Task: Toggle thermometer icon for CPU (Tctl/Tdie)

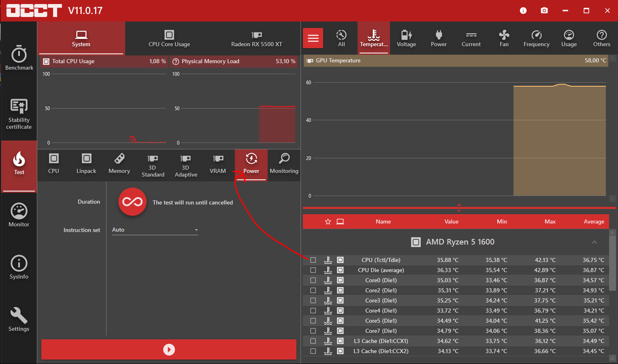Action: coord(328,260)
